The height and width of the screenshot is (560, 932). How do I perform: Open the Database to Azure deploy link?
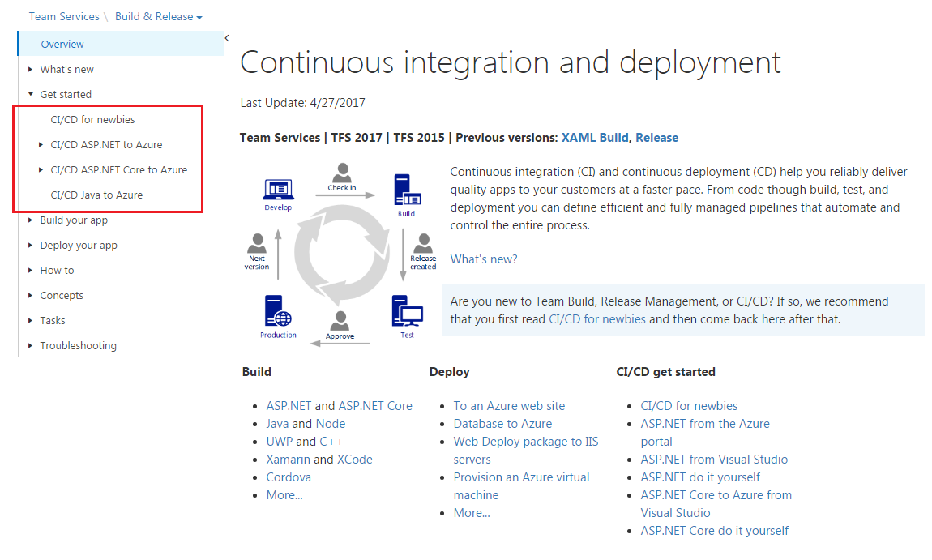[x=502, y=423]
